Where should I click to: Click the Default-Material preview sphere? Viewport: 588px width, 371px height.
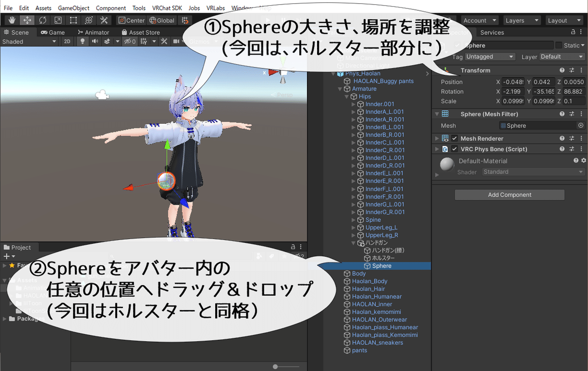tap(447, 165)
